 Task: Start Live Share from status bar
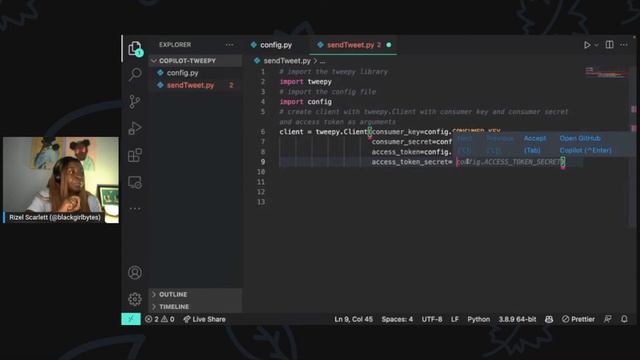pyautogui.click(x=204, y=319)
